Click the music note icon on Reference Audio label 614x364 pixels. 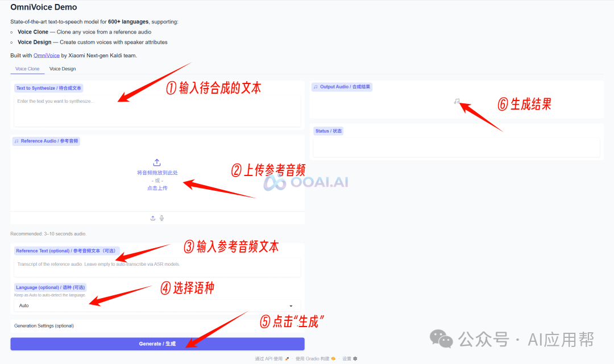[16, 141]
